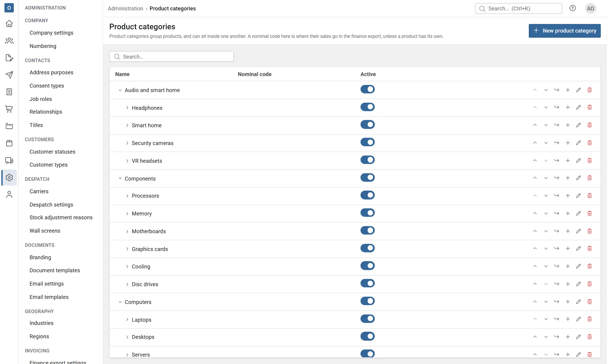The image size is (607, 364).
Task: Disable the Smart home category
Action: coord(367,125)
